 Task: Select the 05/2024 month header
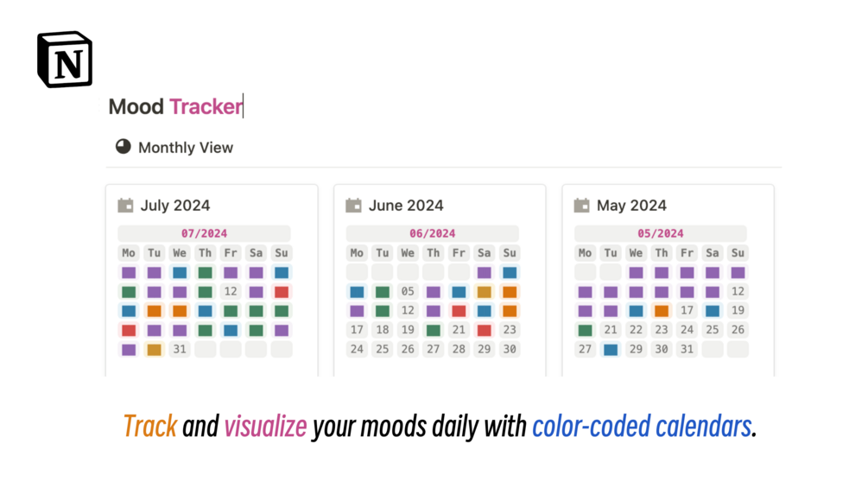pyautogui.click(x=660, y=233)
